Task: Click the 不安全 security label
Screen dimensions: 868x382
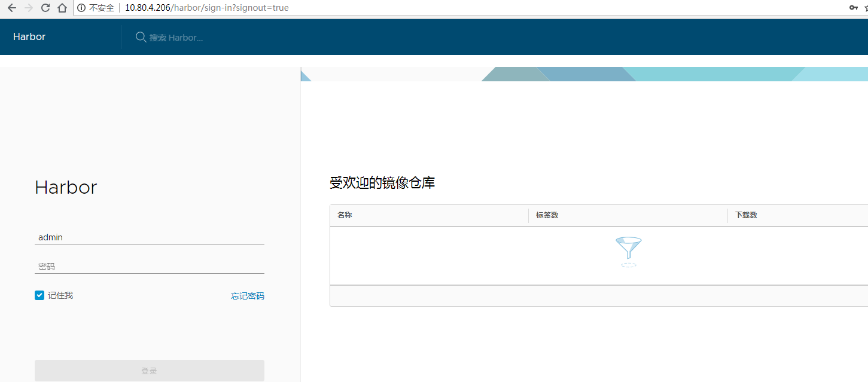Action: pyautogui.click(x=102, y=8)
